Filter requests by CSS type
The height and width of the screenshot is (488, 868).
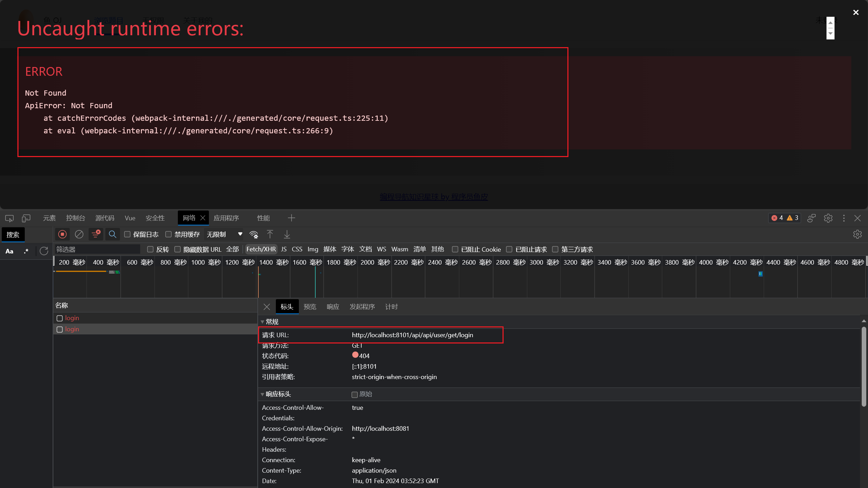297,249
